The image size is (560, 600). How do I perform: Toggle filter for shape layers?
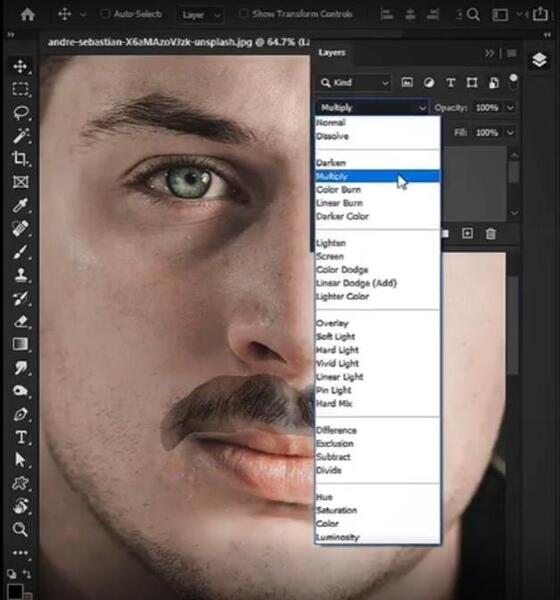472,82
